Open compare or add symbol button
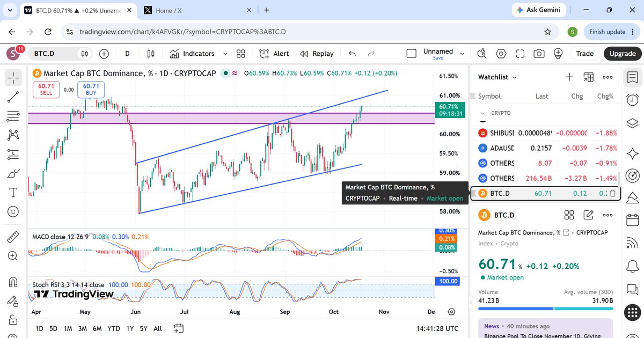Screen dimensions: 644x338 point(104,54)
